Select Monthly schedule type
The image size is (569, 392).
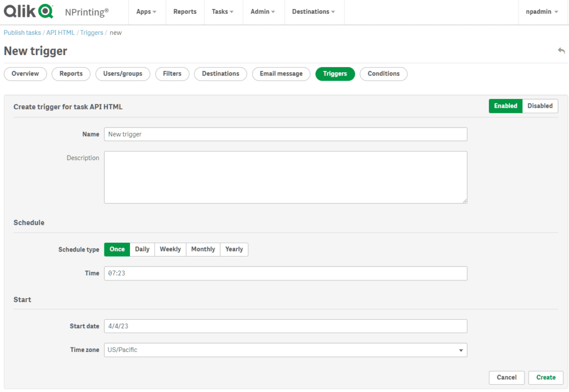tap(203, 249)
